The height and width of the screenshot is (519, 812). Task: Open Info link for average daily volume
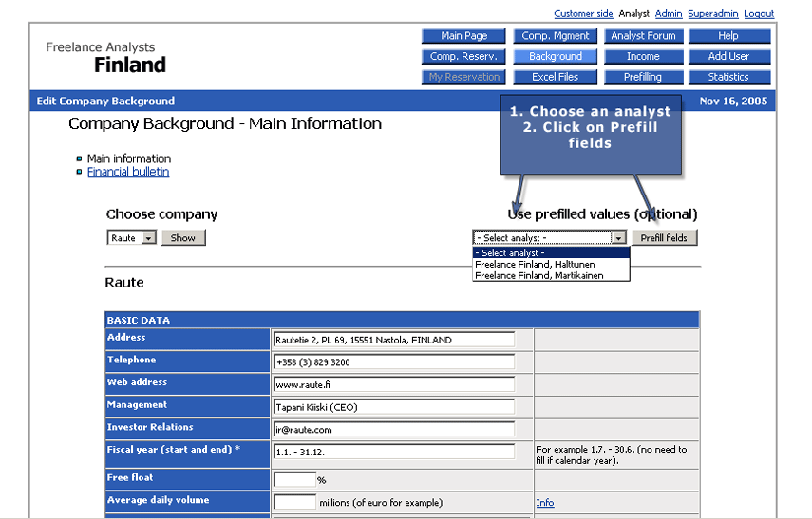545,503
